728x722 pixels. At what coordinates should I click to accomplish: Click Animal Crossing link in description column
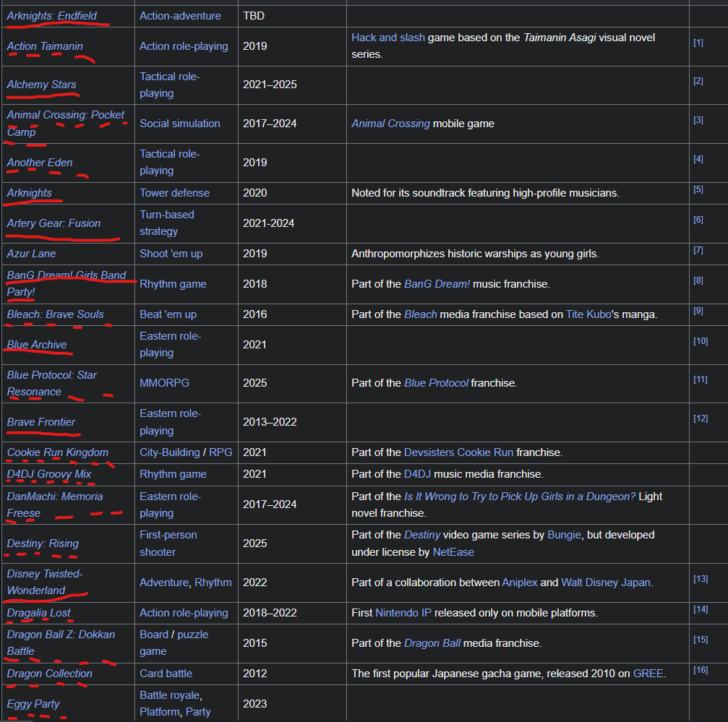(x=390, y=124)
